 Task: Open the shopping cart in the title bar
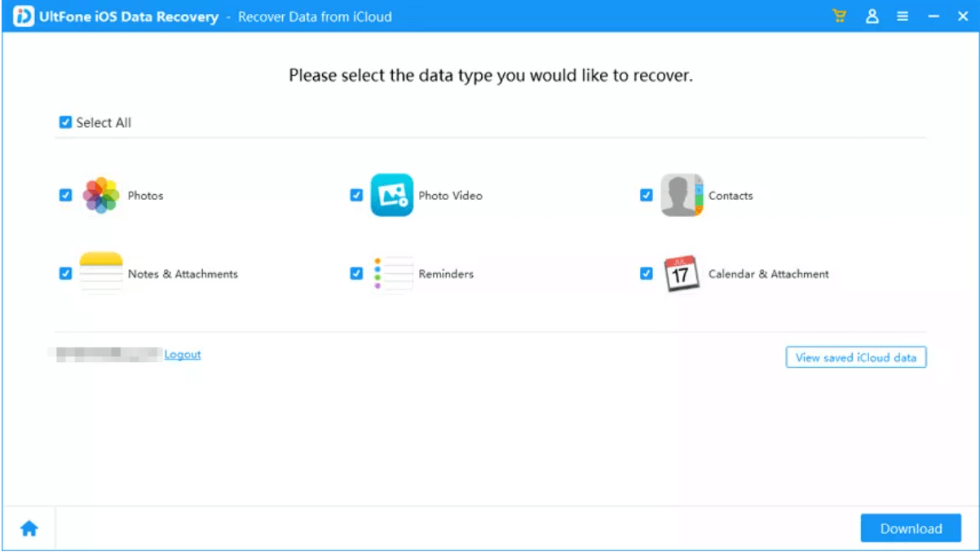click(x=838, y=15)
